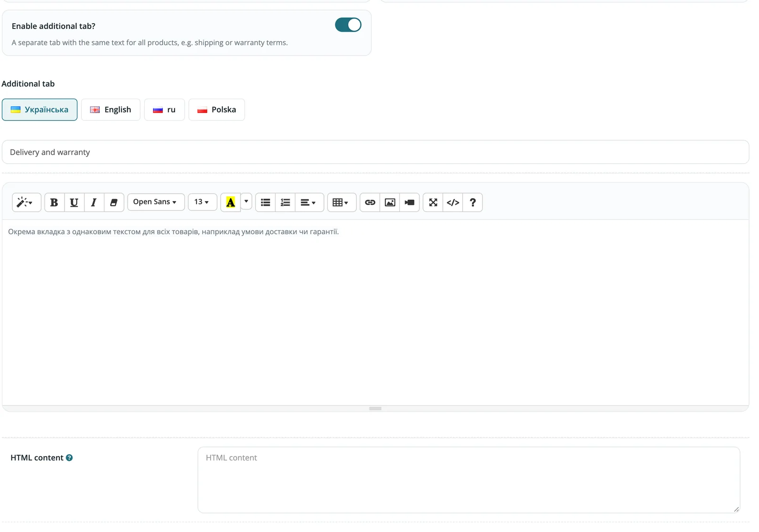Expand the font size 13 dropdown
The image size is (759, 532).
pyautogui.click(x=203, y=202)
